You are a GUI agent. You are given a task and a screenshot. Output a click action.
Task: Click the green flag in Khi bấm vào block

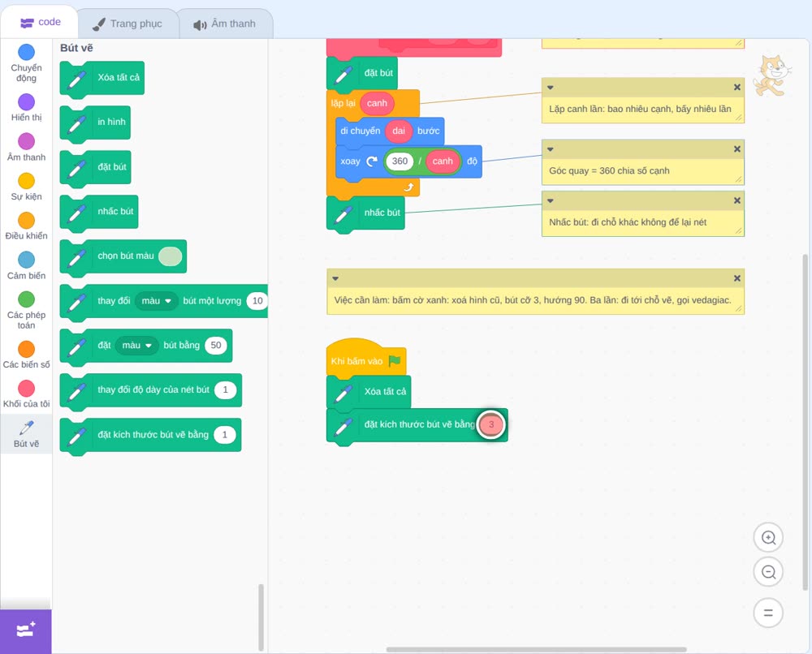click(395, 360)
